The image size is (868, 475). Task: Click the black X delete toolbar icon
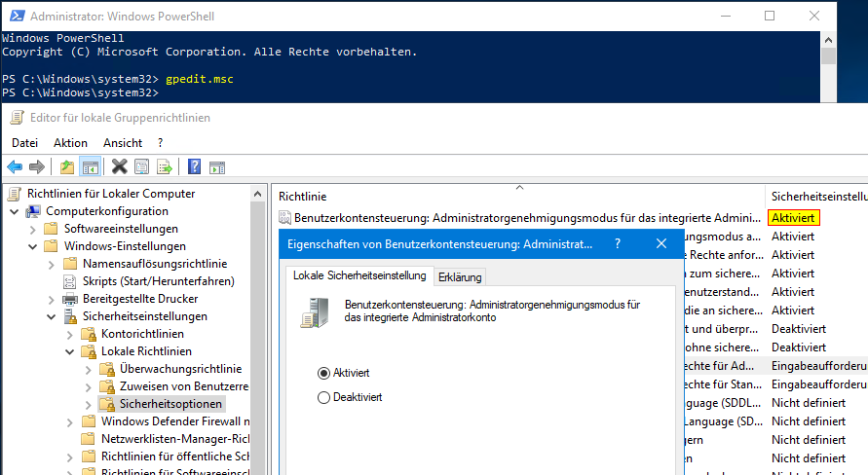point(119,167)
